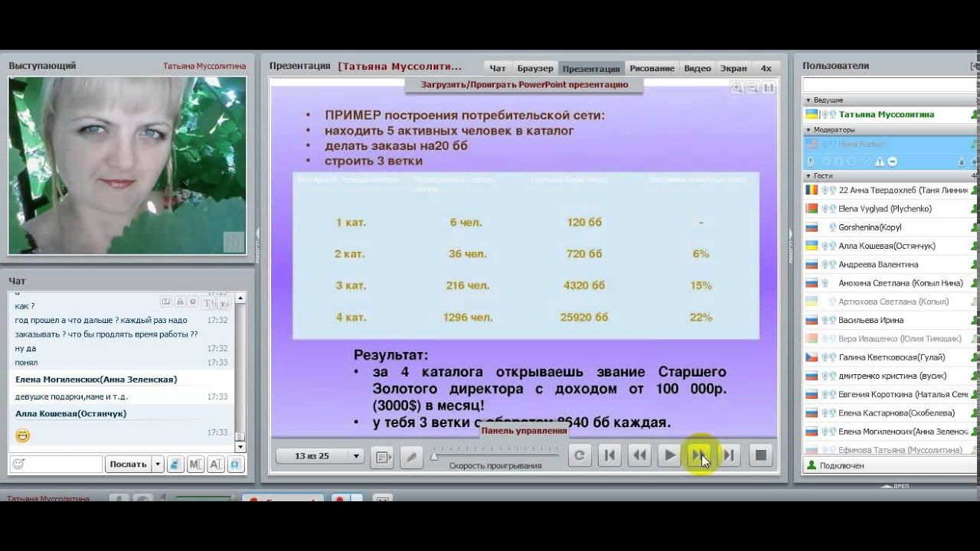Select user Галина Цветковская(Гулай)
The image size is (980, 551).
click(892, 357)
